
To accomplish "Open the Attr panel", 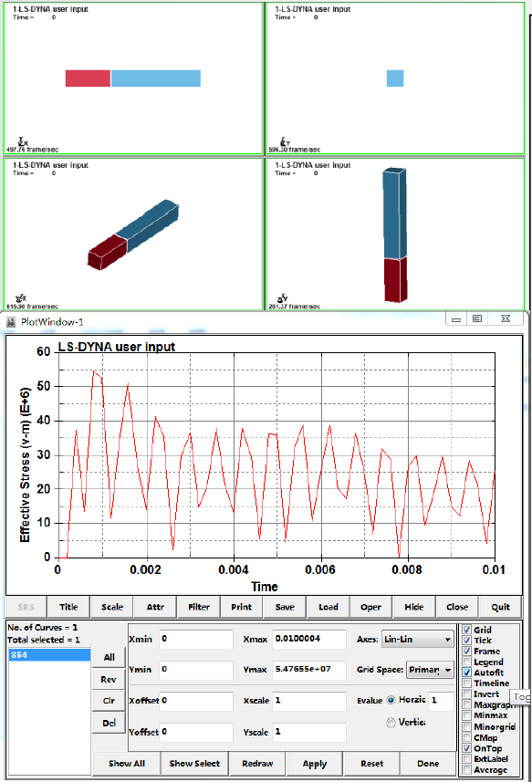I will coord(155,607).
